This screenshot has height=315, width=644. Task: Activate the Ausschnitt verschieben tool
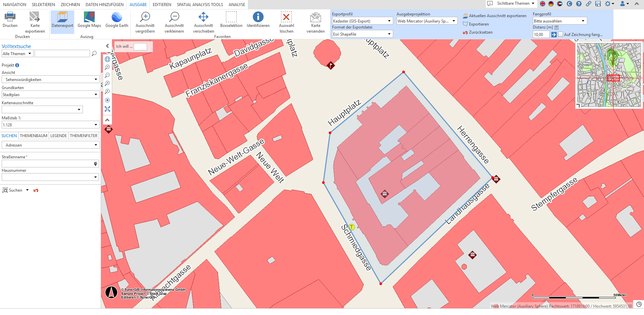coord(203,22)
